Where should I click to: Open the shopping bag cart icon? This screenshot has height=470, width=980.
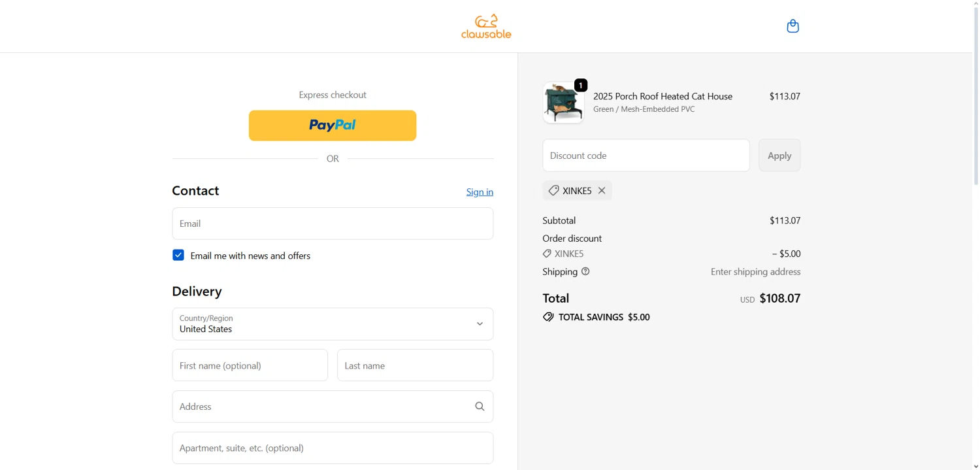tap(792, 26)
